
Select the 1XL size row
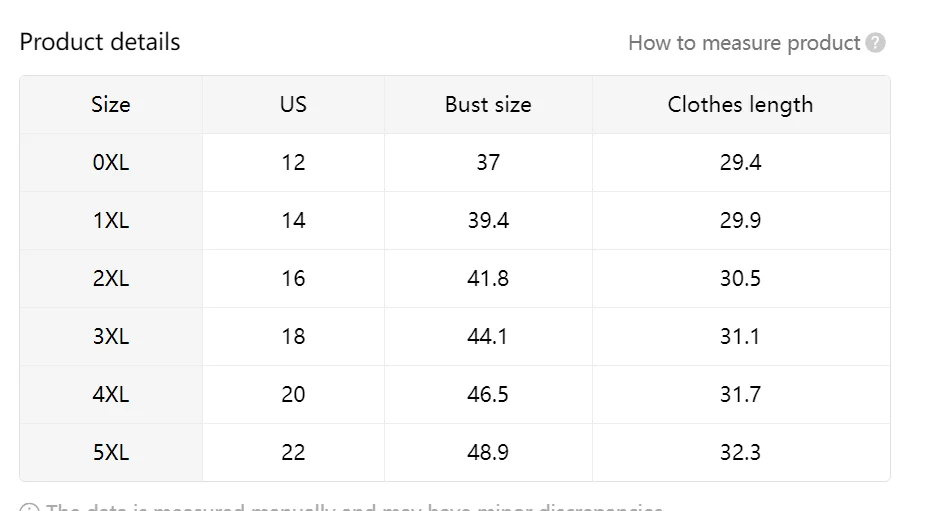pyautogui.click(x=110, y=221)
